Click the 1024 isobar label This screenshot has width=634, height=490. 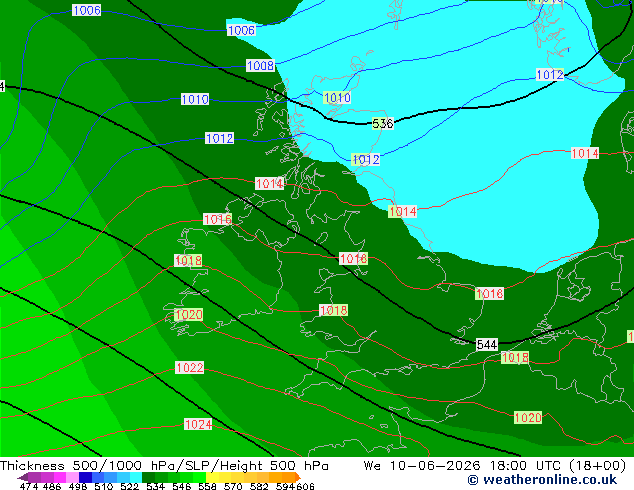click(198, 424)
